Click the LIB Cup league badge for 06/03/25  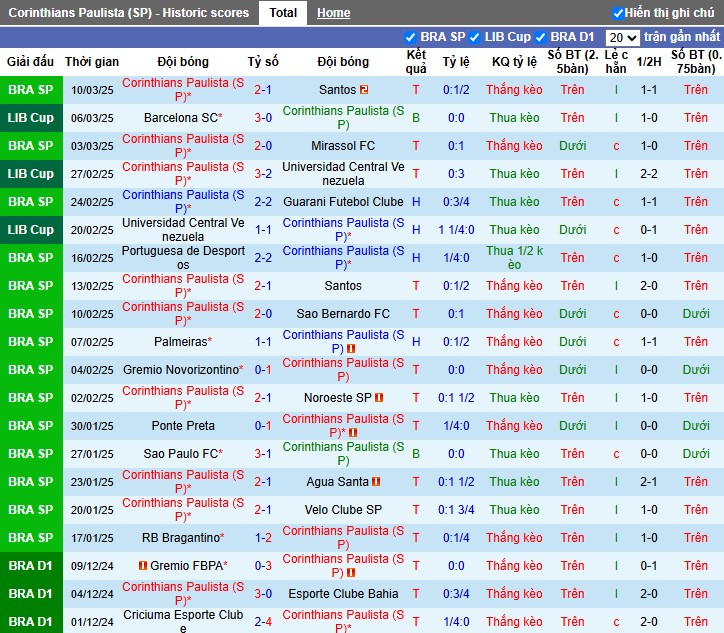click(x=31, y=118)
